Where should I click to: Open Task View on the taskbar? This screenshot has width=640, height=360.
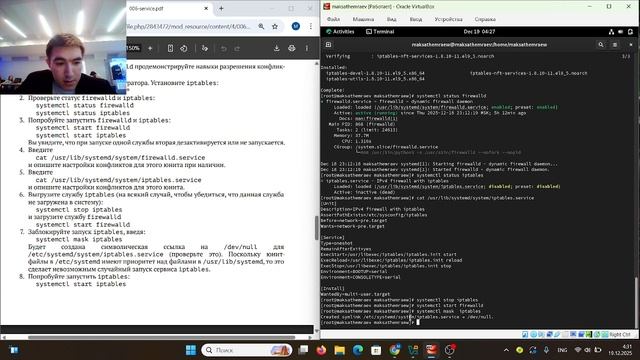pos(303,350)
